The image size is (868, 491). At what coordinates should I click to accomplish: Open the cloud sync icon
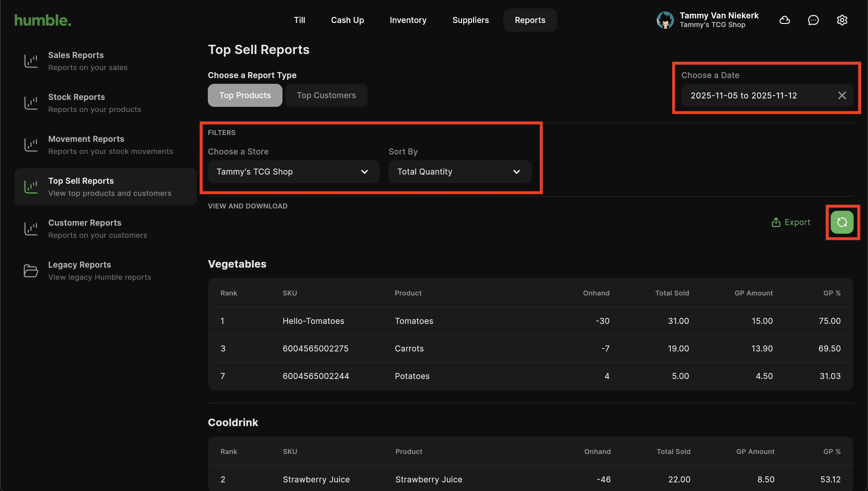(x=784, y=20)
